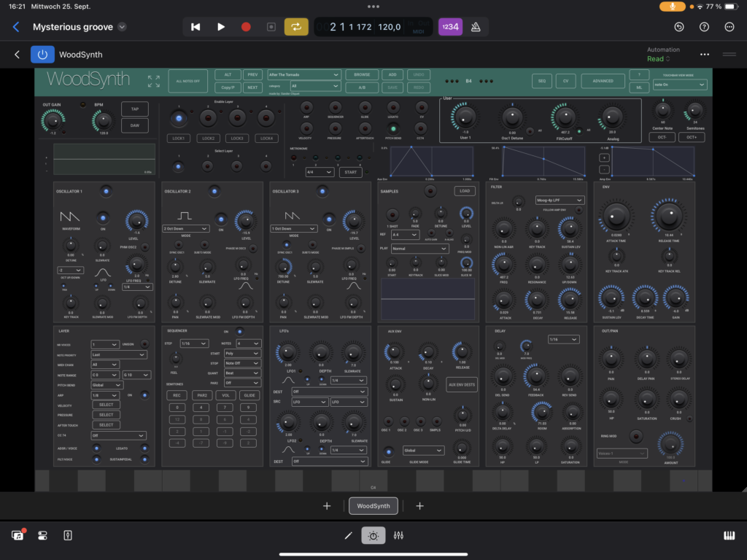747x560 pixels.
Task: Open the metronome 4/4 time signature dropdown
Action: click(x=319, y=172)
